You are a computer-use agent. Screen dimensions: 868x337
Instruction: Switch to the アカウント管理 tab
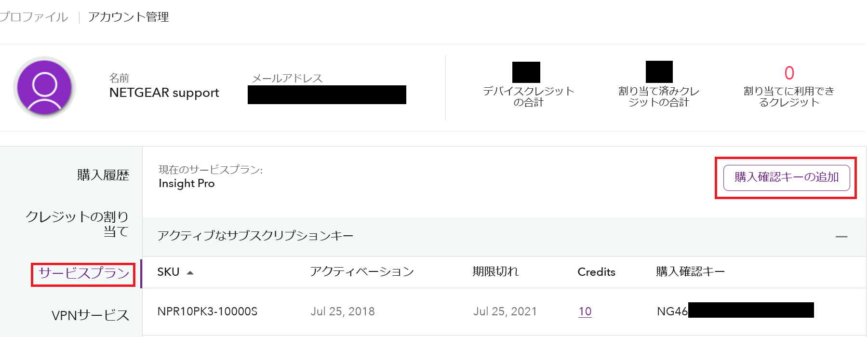[128, 17]
